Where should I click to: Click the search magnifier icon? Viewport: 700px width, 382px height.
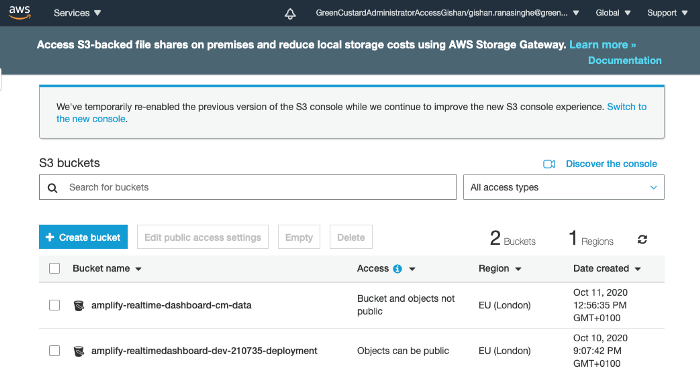[52, 188]
